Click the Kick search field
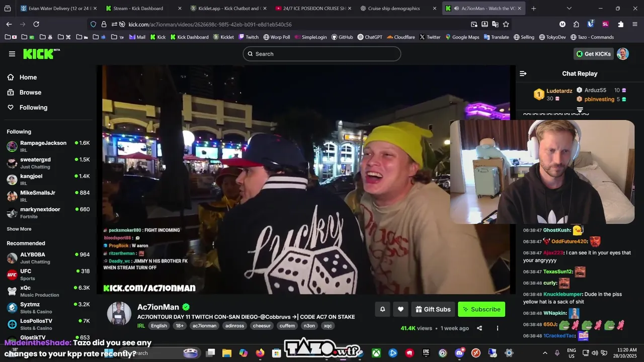The image size is (644, 362). point(322,54)
